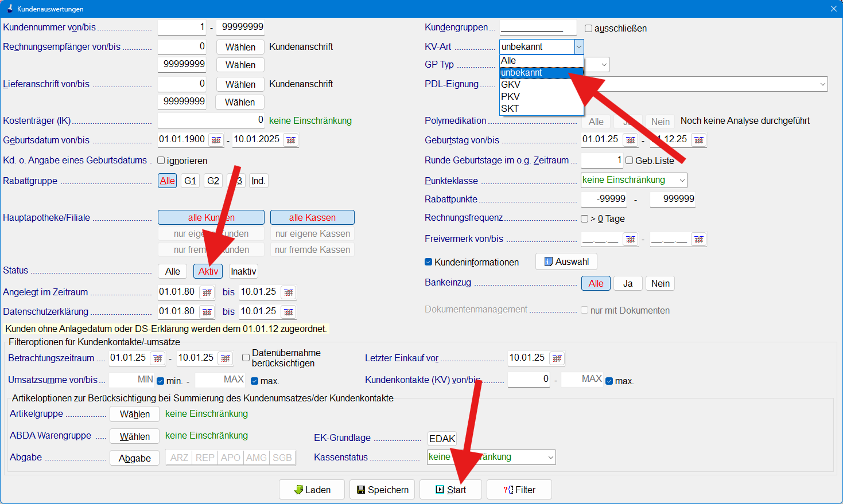
Task: Select GKV from the KV-Art list
Action: coord(511,84)
